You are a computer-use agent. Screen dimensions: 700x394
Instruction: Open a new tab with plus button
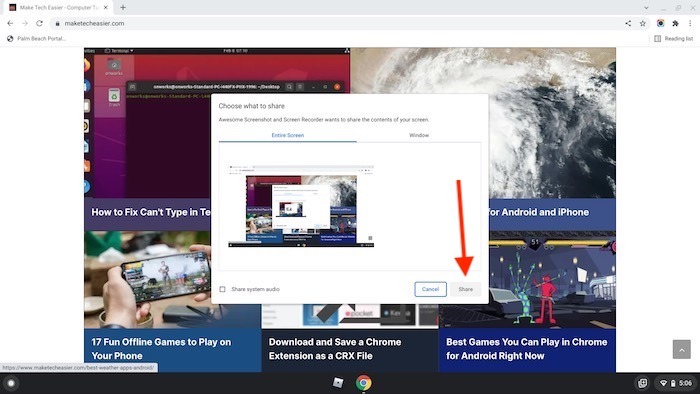coord(123,8)
